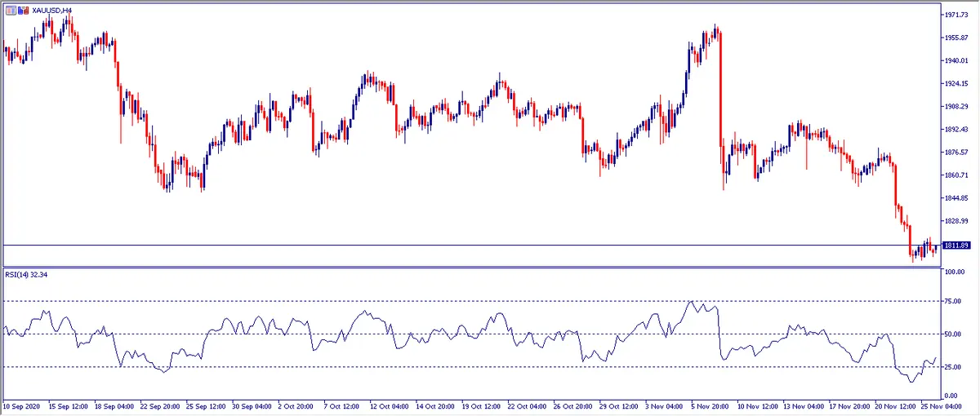Click the 18 Sep 04:00 time label

coord(114,405)
